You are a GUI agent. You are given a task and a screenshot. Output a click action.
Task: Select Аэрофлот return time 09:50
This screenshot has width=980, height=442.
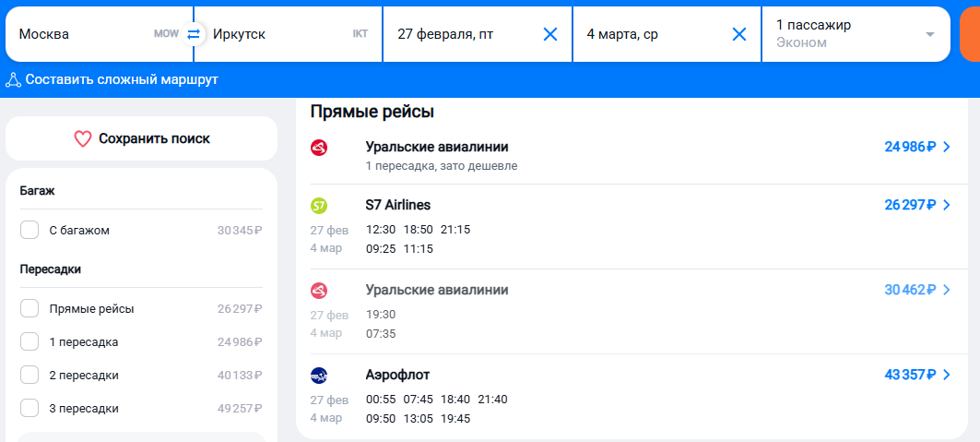[x=381, y=419]
